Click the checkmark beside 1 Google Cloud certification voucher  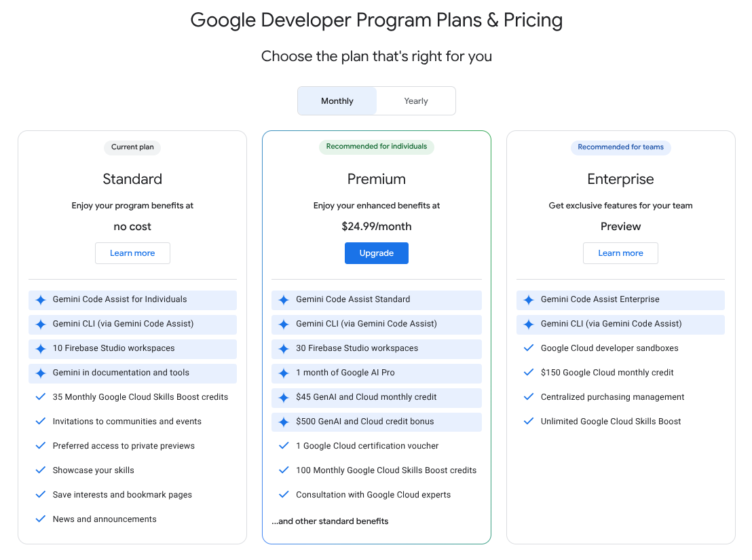284,445
